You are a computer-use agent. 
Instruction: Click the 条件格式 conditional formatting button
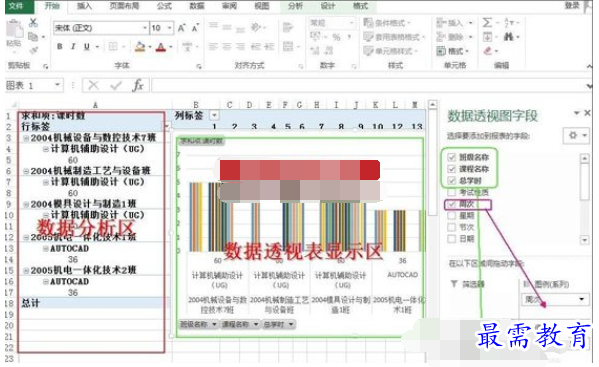[x=387, y=23]
